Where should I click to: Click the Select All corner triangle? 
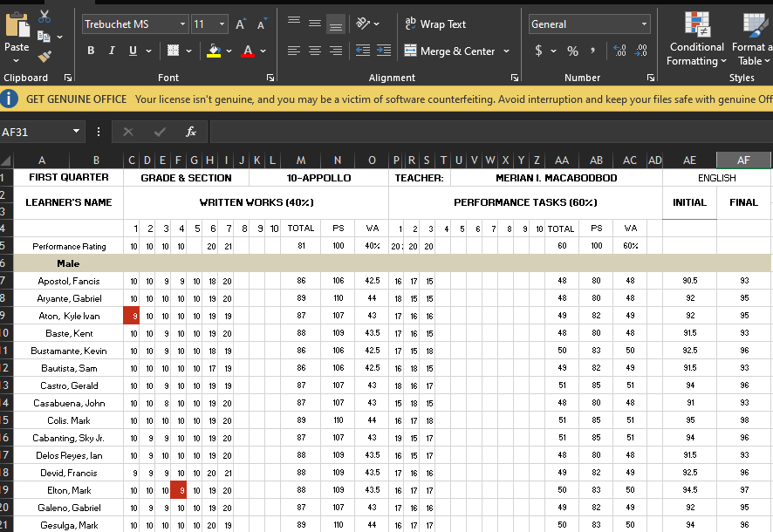coord(6,160)
